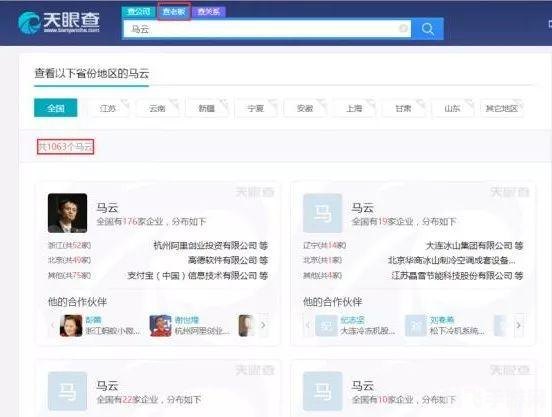Filter results by 宁夏
Viewport: 552px width, 417px height.
pos(256,108)
